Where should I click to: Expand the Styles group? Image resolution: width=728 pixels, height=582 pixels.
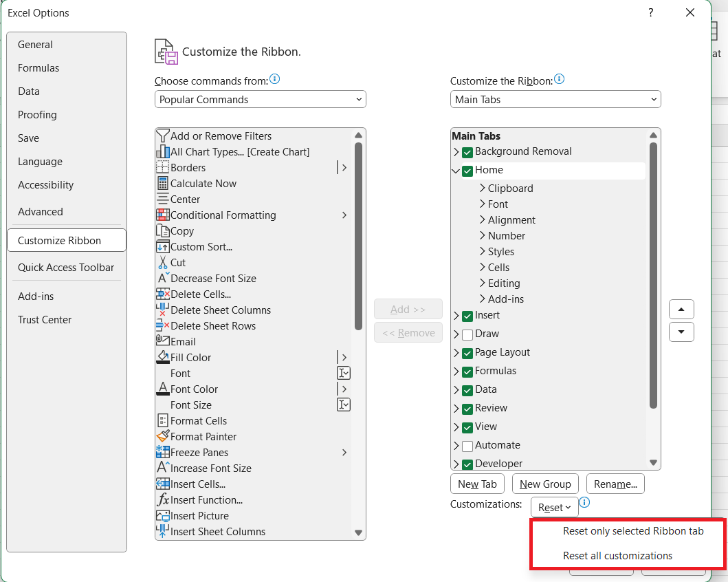click(x=483, y=251)
